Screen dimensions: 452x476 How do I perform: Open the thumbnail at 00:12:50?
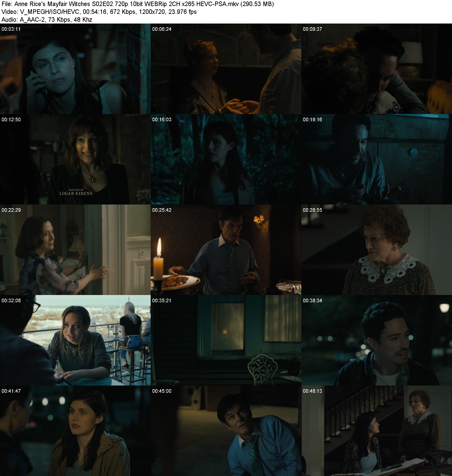[x=75, y=159]
